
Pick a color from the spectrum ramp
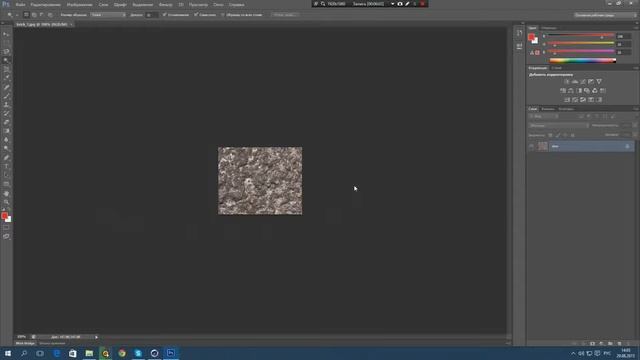583,60
